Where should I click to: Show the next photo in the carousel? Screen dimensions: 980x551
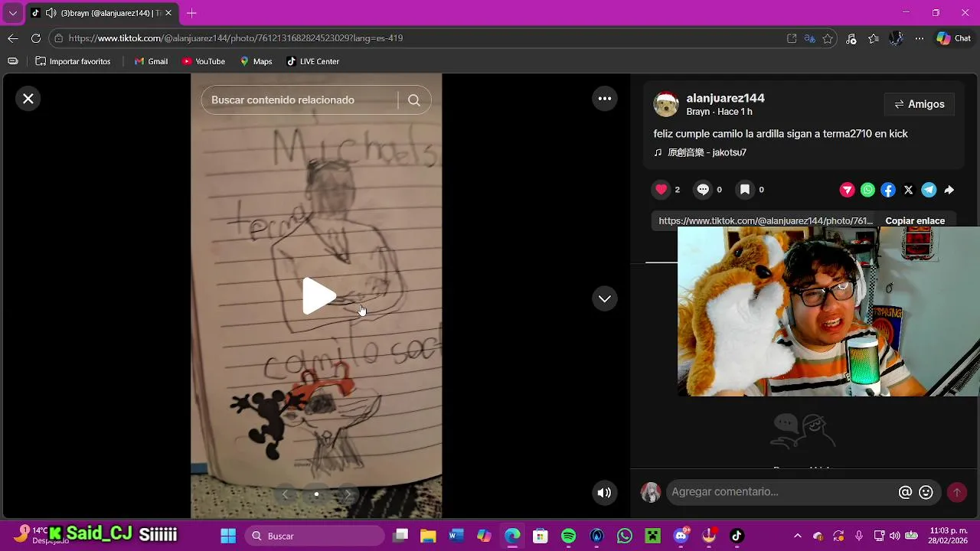click(x=348, y=494)
